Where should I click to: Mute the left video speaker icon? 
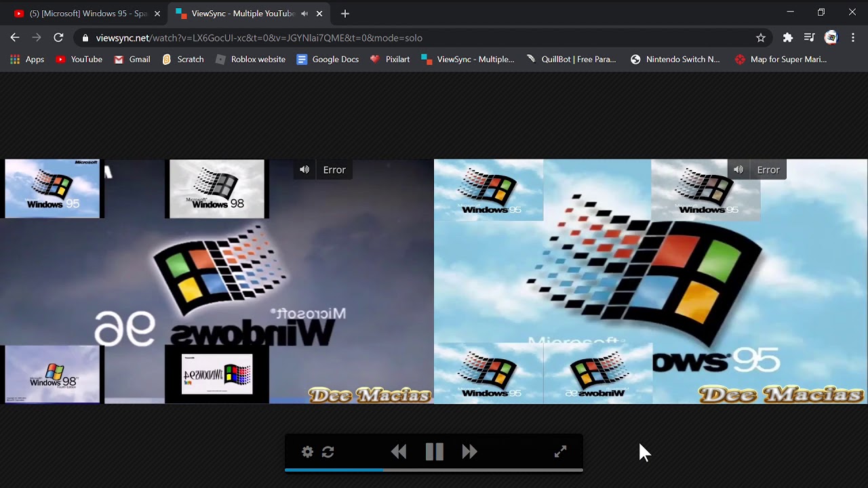[x=304, y=170]
